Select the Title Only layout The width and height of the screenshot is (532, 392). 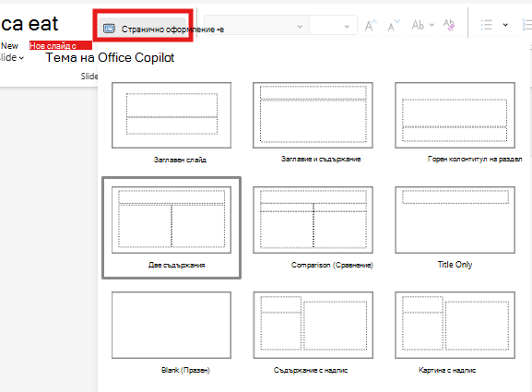455,228
